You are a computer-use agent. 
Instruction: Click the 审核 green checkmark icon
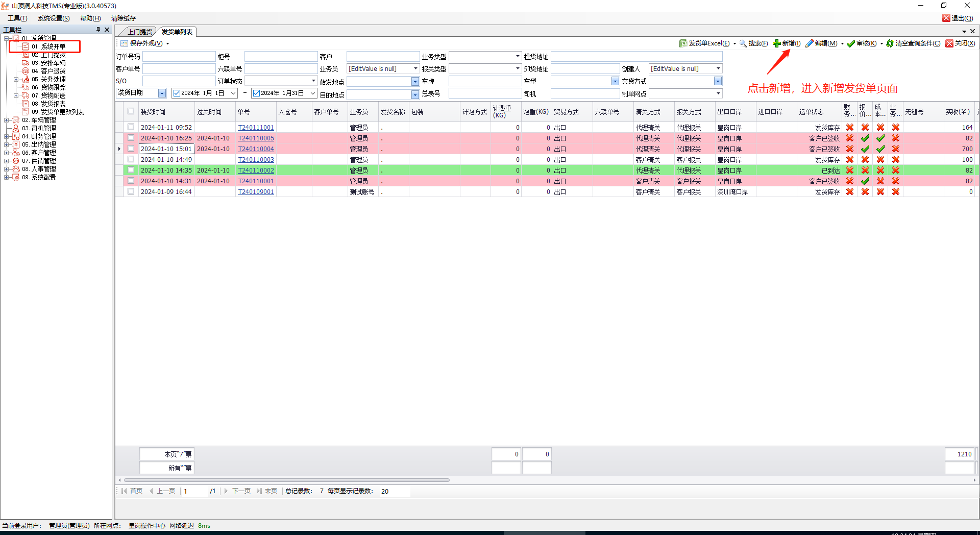(x=851, y=43)
